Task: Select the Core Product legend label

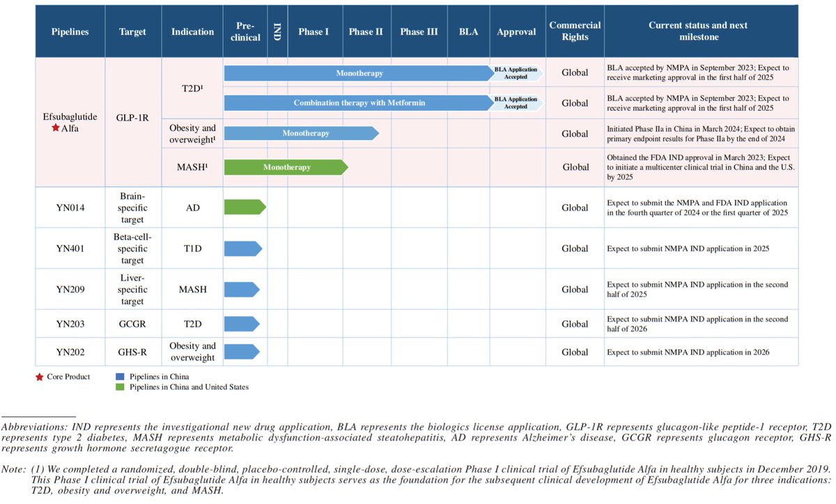Action: click(68, 377)
